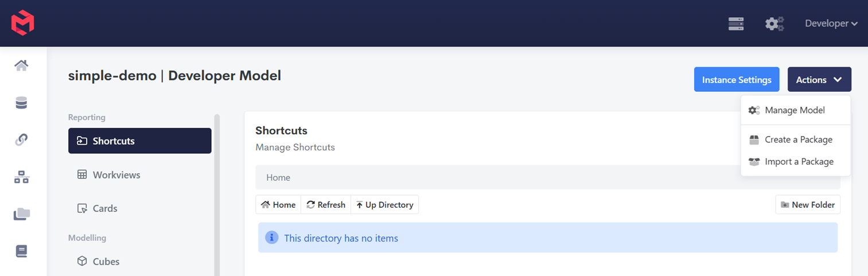
Task: Click the red logo in top-left corner
Action: 23,24
